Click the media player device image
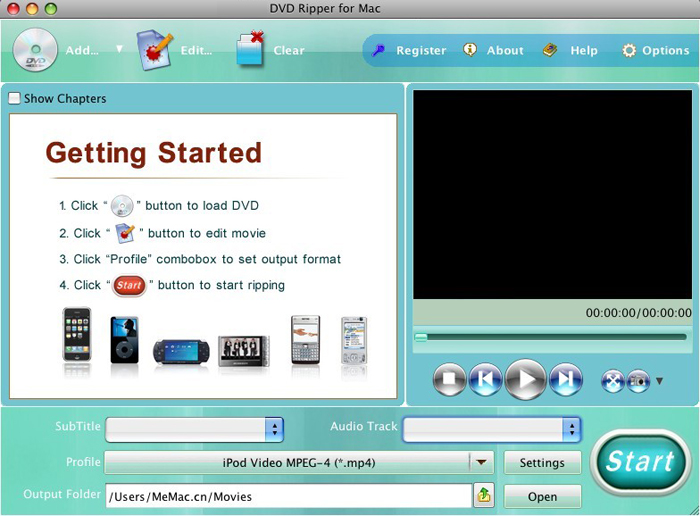The width and height of the screenshot is (700, 516). (x=244, y=351)
